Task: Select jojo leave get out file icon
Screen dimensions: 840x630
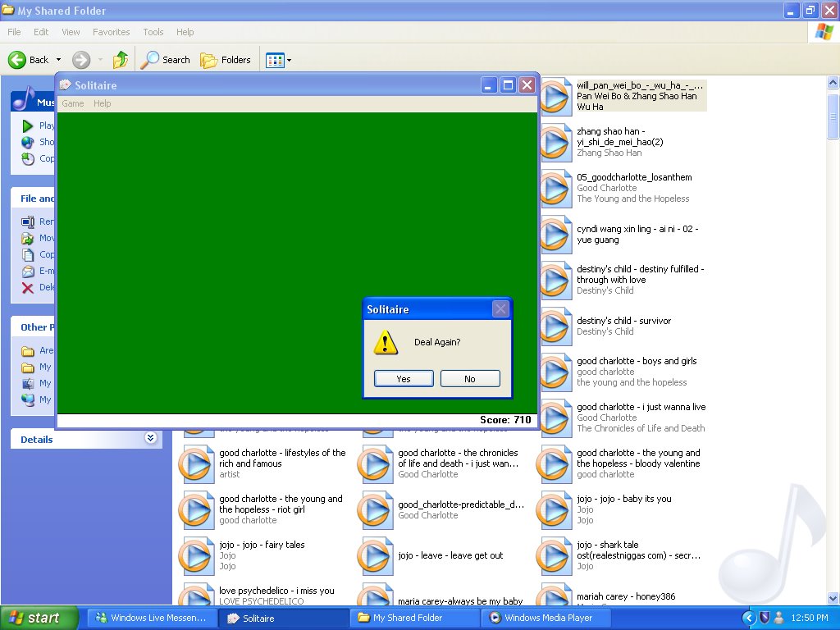Action: [x=374, y=556]
